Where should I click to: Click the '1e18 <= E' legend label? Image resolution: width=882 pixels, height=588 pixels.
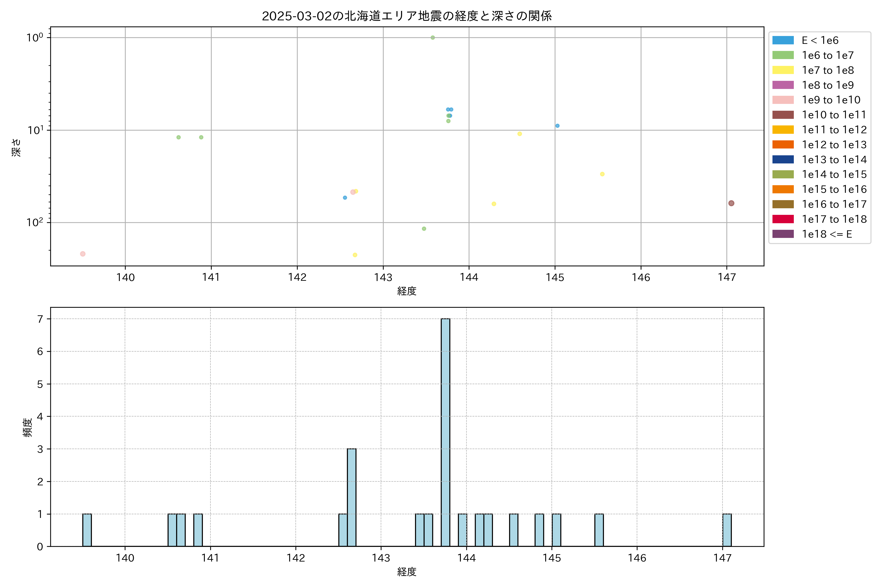(826, 234)
